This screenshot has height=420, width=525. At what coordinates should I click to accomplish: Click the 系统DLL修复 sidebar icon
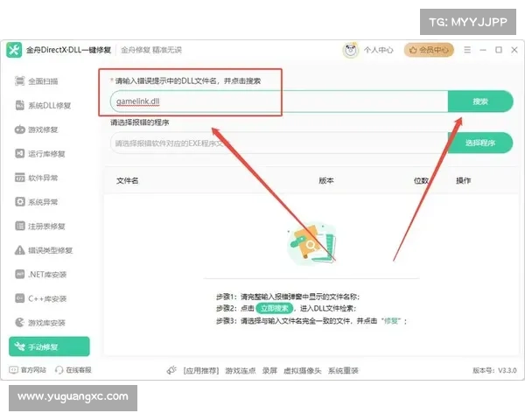(x=20, y=105)
